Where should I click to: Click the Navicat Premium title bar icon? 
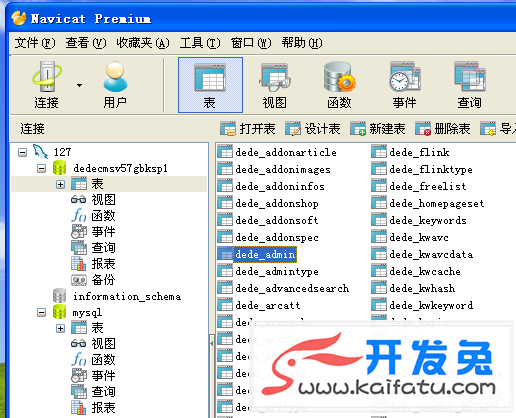(19, 18)
